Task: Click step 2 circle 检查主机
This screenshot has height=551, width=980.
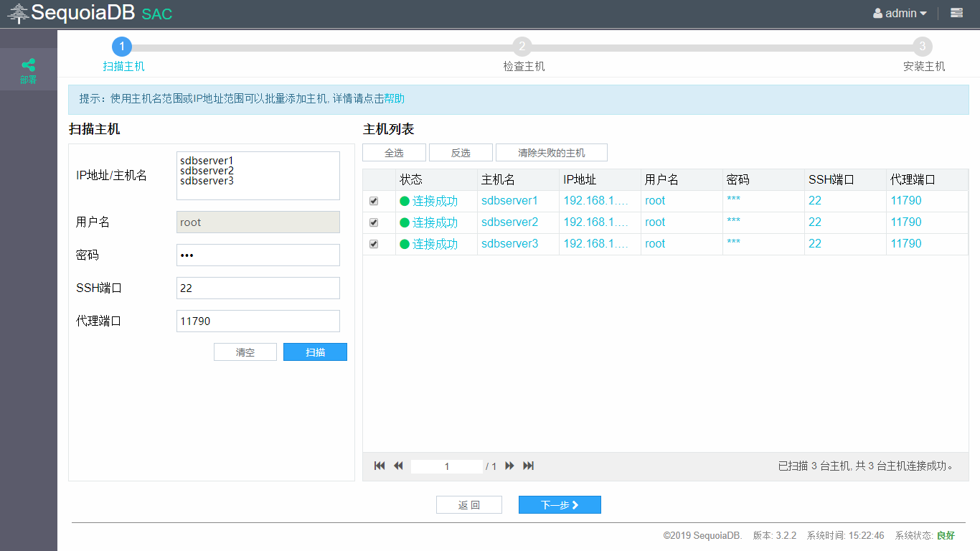Action: tap(522, 47)
